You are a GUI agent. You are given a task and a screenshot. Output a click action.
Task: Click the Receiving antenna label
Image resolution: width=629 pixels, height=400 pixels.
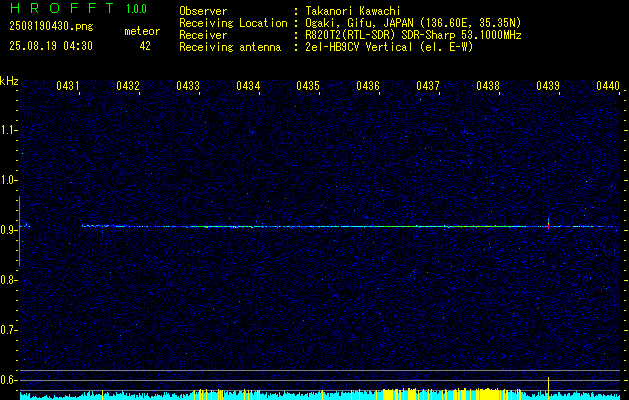tap(230, 47)
